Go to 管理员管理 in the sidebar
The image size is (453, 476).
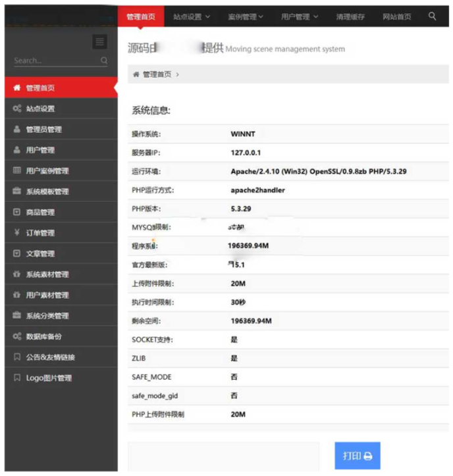click(44, 130)
